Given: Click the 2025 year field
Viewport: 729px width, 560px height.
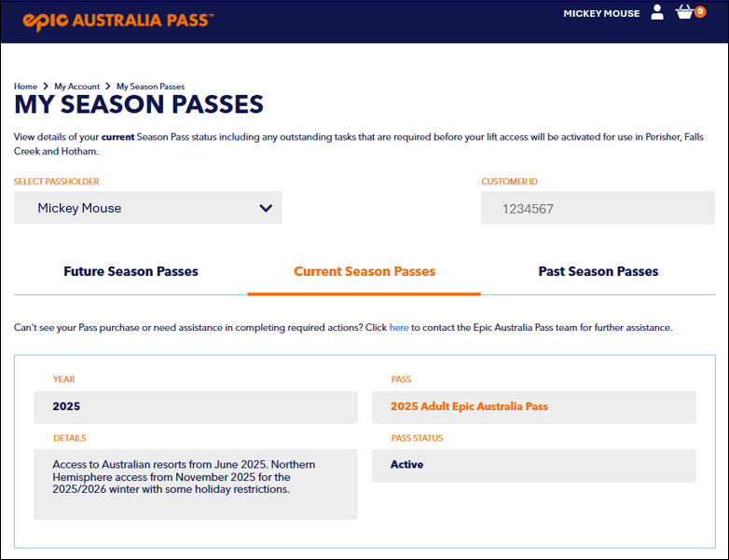Looking at the screenshot, I should [196, 407].
